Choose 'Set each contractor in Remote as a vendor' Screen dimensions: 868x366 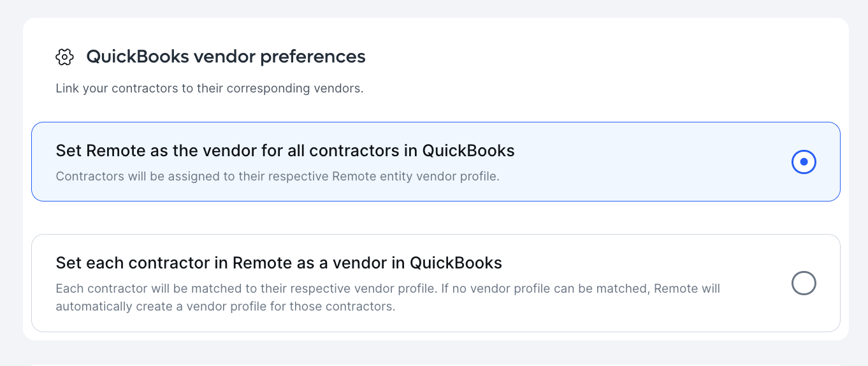(x=279, y=263)
